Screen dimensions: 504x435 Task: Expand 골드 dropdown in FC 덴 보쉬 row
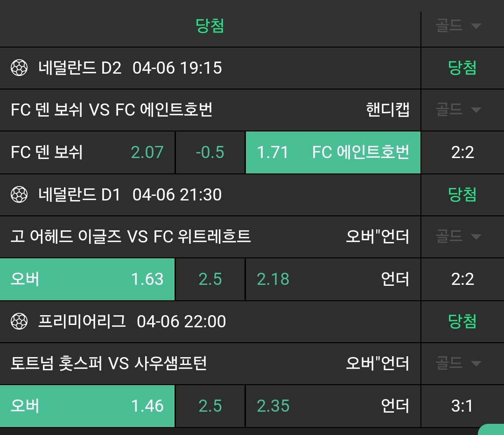point(458,110)
